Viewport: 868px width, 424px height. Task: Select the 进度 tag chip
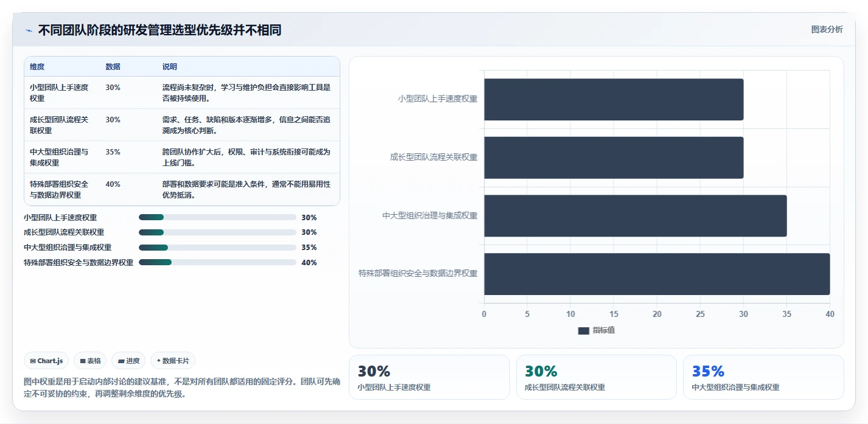point(128,361)
